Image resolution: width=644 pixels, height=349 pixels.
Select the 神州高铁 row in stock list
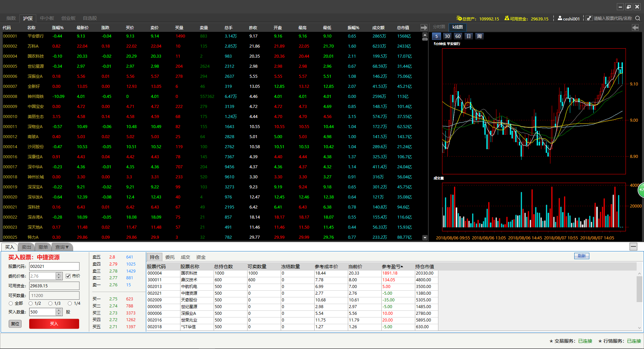[x=211, y=96]
